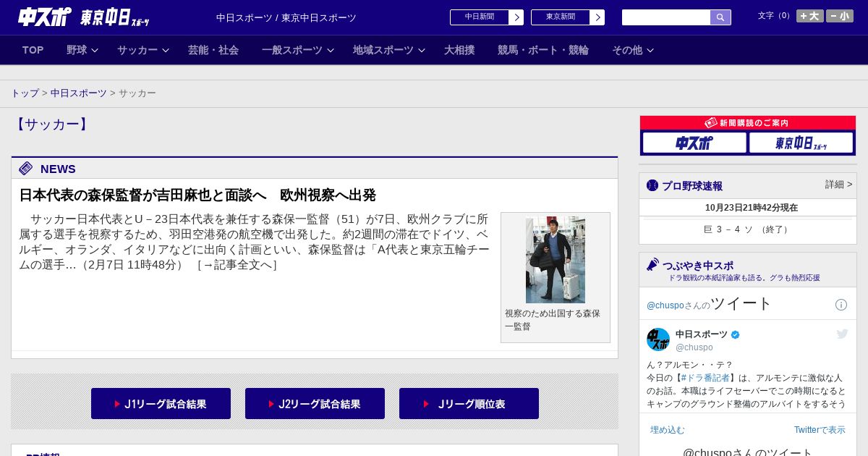The height and width of the screenshot is (456, 868).
Task: Open 記事全文へ full article link
Action: click(x=237, y=265)
